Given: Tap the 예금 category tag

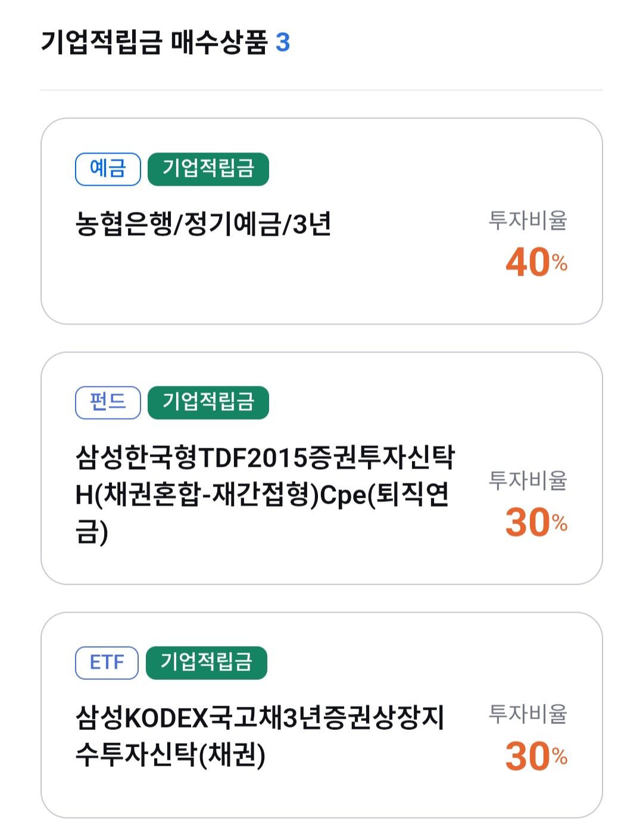Looking at the screenshot, I should coord(108,169).
